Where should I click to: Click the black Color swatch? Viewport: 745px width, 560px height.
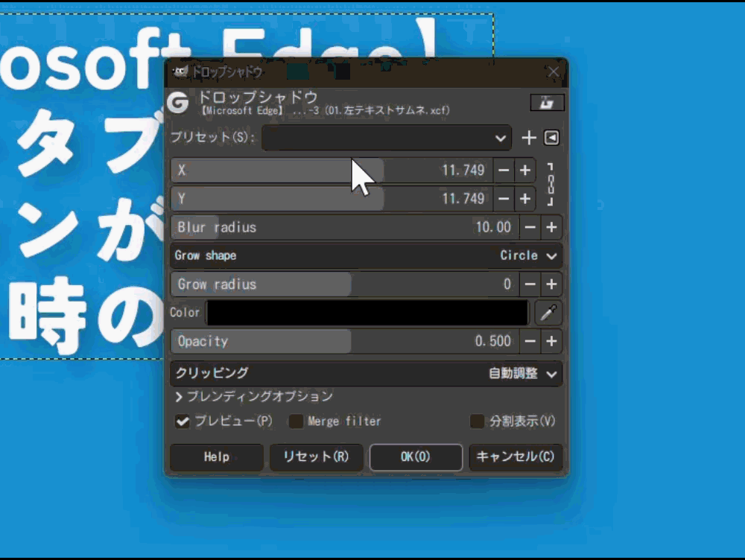368,313
